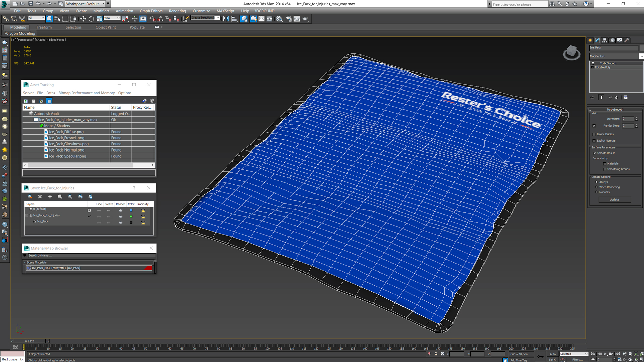Click Add Selected Objects plus icon

(x=50, y=197)
